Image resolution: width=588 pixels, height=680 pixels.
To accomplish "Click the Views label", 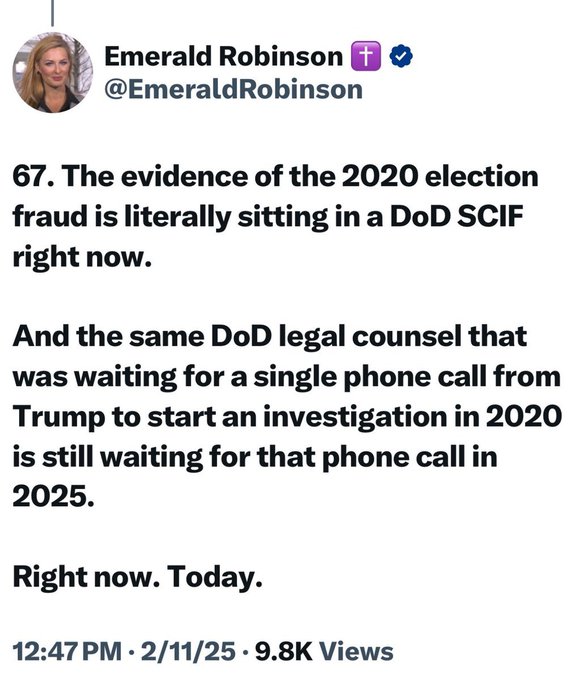I will tap(356, 651).
